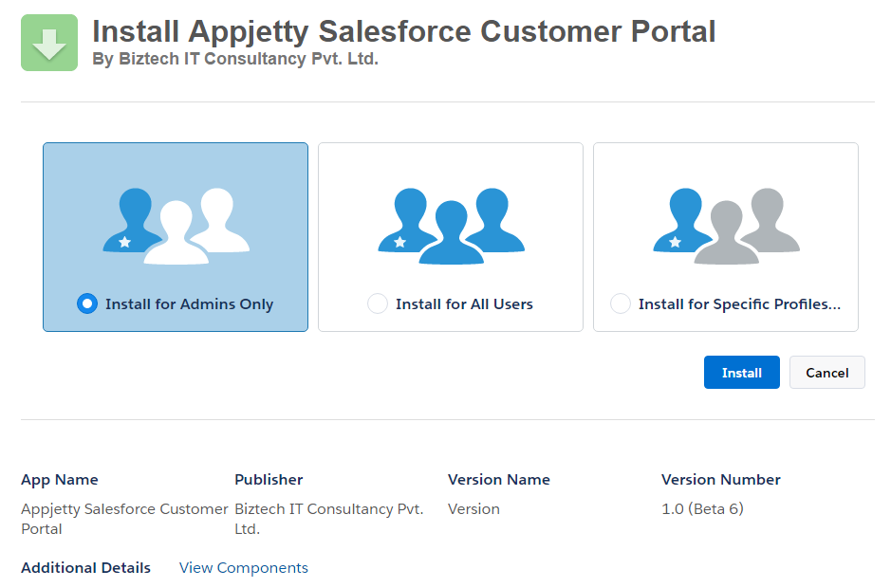Screen dimensions: 891x588
Task: Open the View Components link
Action: click(x=244, y=568)
